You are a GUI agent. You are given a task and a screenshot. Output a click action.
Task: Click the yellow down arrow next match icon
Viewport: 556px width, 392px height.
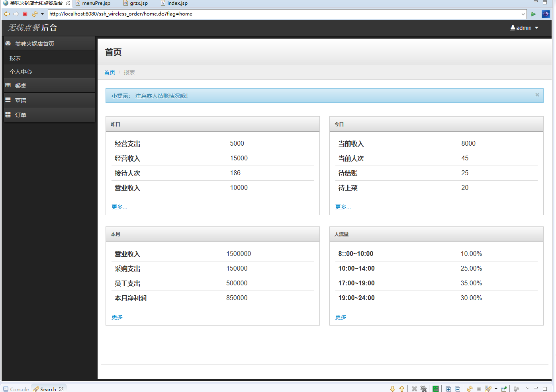coord(393,389)
